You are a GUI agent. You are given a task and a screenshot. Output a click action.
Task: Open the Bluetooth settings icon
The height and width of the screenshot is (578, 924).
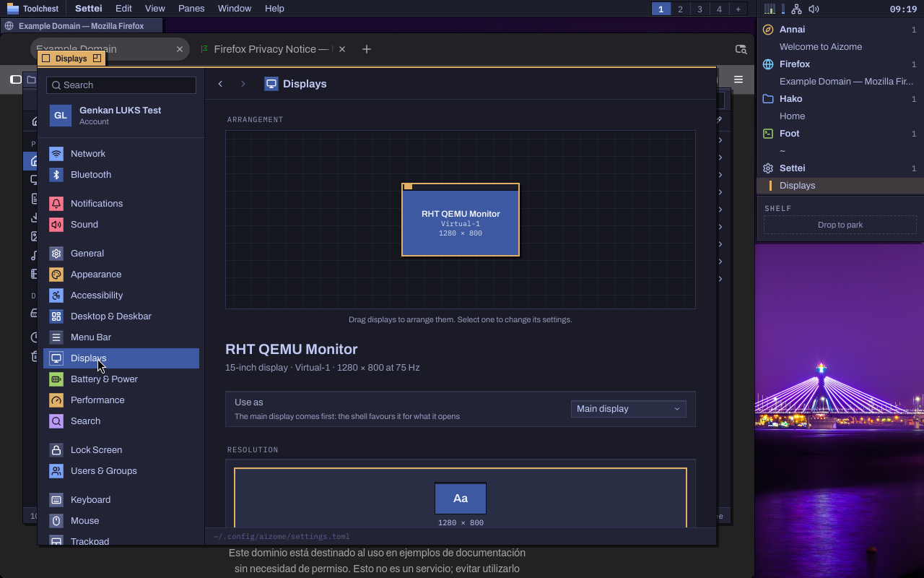[56, 175]
